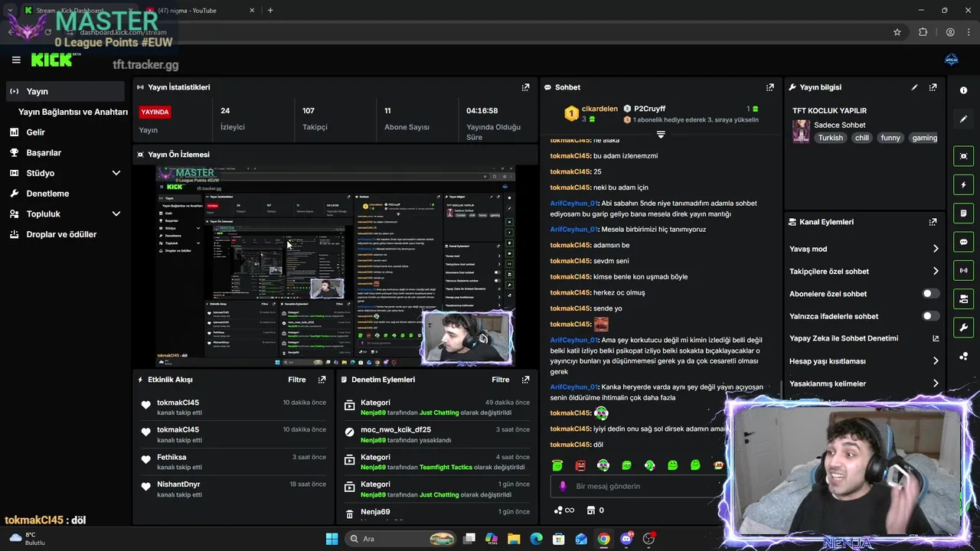
Task: Open Başarılar in left sidebar
Action: click(65, 153)
